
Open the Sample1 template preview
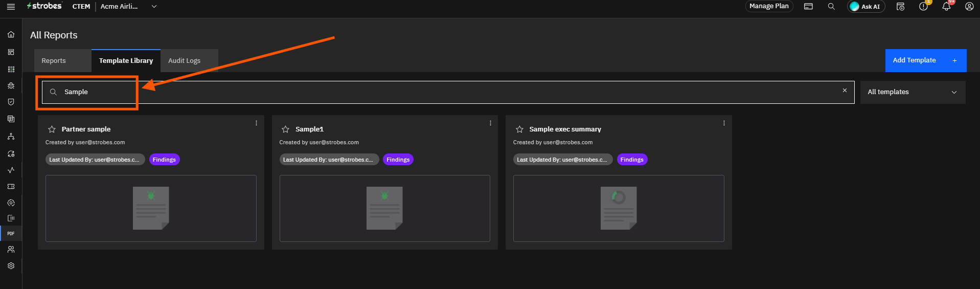385,208
